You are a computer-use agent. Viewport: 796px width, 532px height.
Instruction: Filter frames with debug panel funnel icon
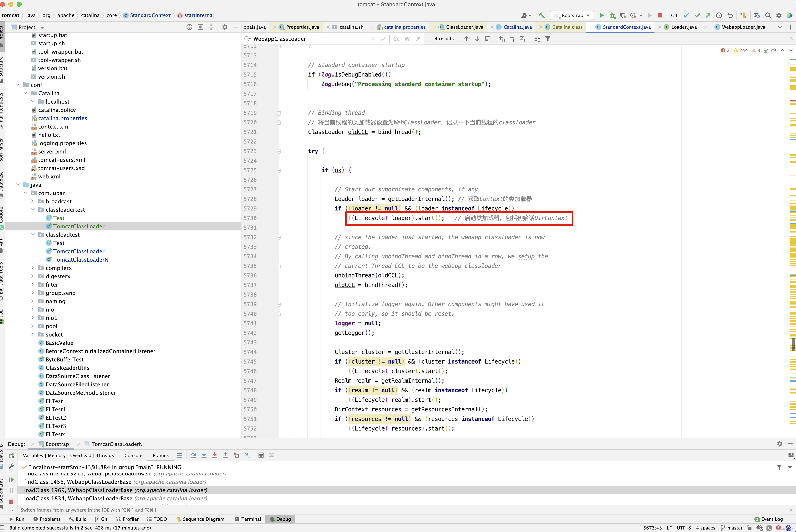pos(779,467)
